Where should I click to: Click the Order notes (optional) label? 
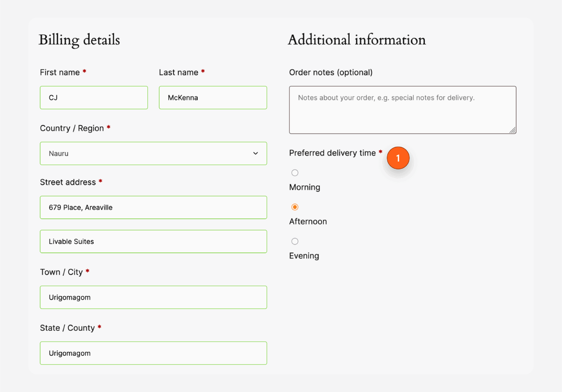pos(331,72)
